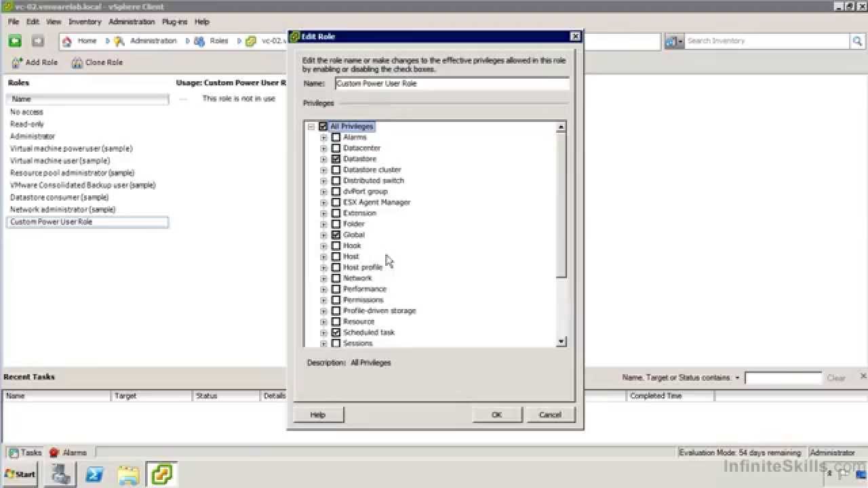Expand the Performance privilege node
The height and width of the screenshot is (488, 868).
point(323,289)
